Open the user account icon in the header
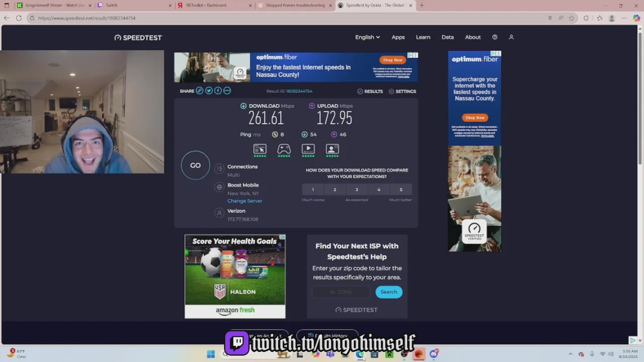 (511, 37)
